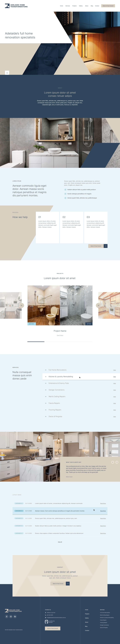The width and height of the screenshot is (120, 644).
Task: Click Read More for 'Donec quam felis' news
Action: [103, 519]
